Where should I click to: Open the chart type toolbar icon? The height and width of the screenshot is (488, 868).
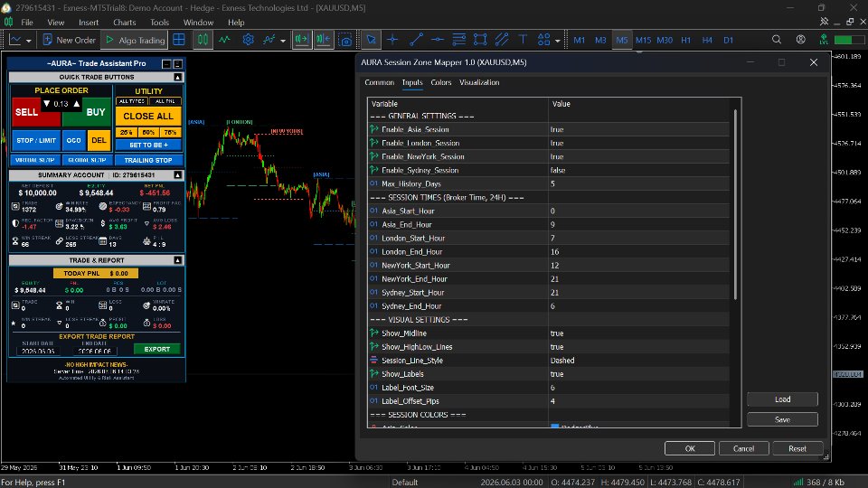[x=15, y=40]
